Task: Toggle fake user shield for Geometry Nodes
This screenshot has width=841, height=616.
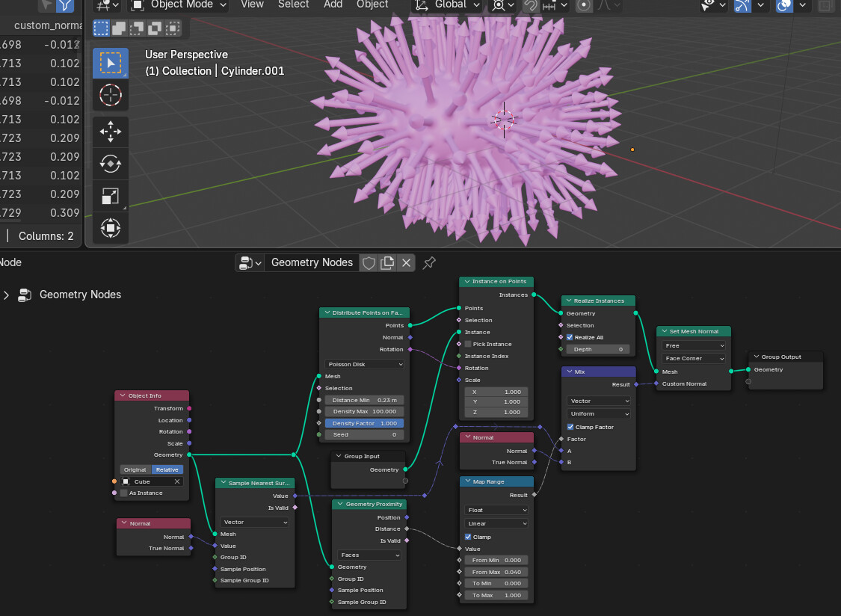Action: 369,263
